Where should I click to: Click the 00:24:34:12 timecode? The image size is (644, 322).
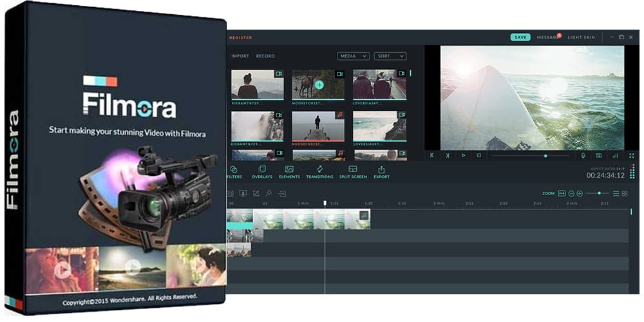(x=605, y=175)
